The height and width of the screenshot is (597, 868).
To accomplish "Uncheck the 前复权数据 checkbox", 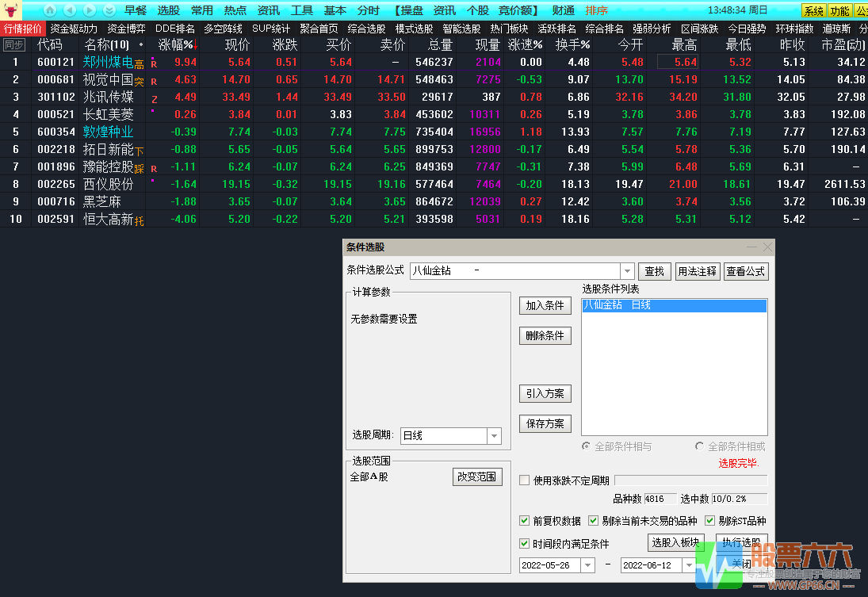I will [524, 521].
